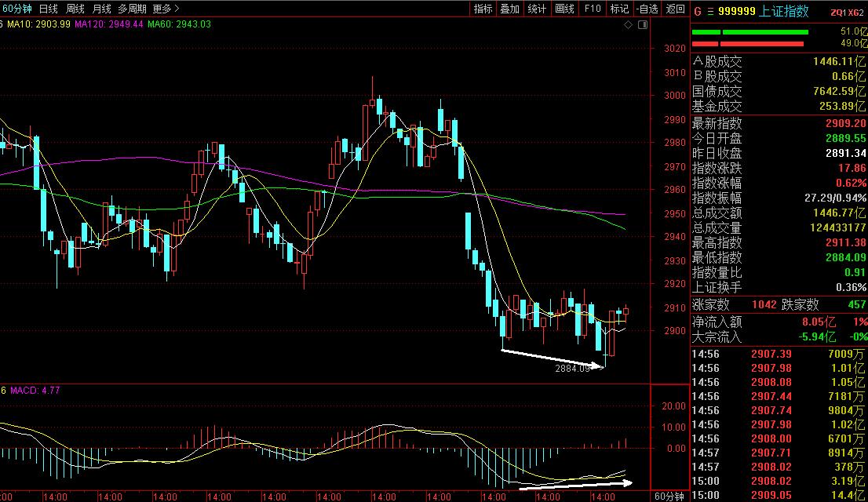Click the 返回 back button
This screenshot has height=502, width=868.
coord(676,9)
